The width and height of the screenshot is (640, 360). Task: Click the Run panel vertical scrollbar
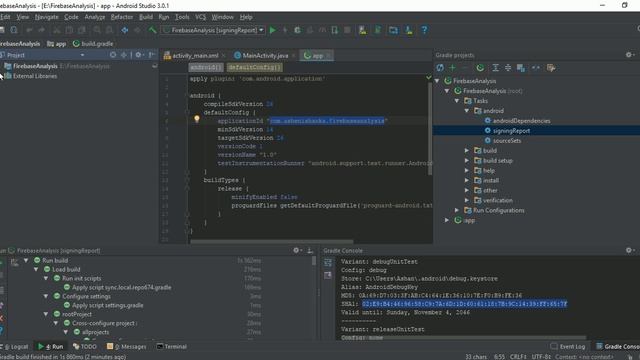[313, 261]
